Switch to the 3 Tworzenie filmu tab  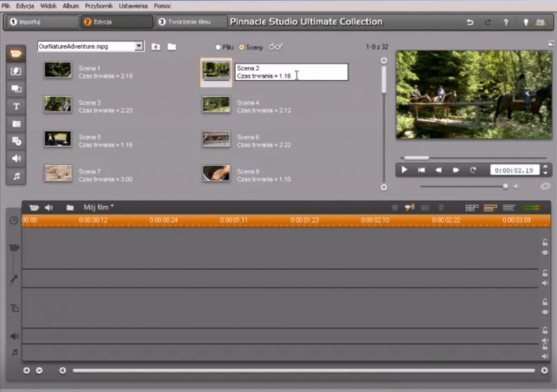point(191,22)
